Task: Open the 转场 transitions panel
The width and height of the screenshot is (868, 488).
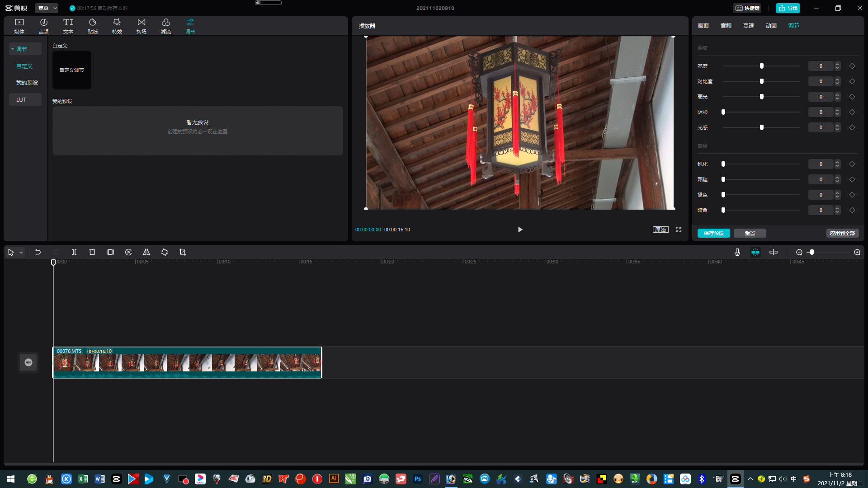Action: click(142, 26)
